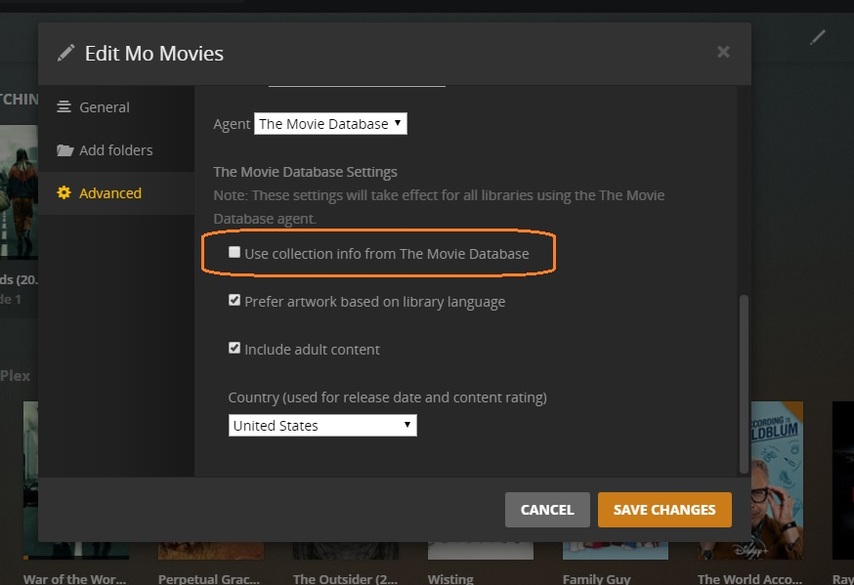Open the General section
Viewport: 854px width, 585px height.
pos(116,107)
